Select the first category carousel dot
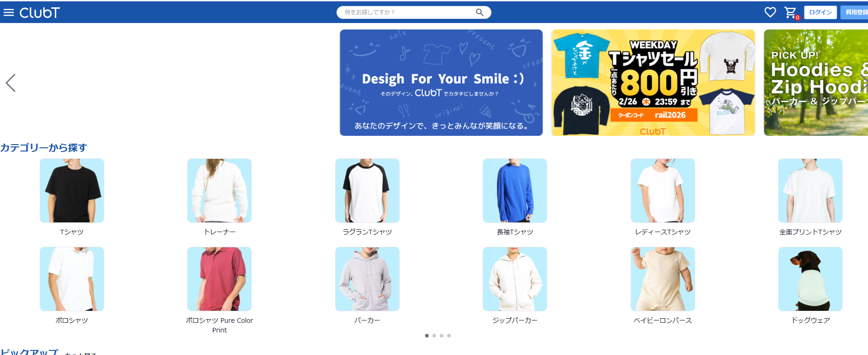The image size is (868, 355). 427,336
